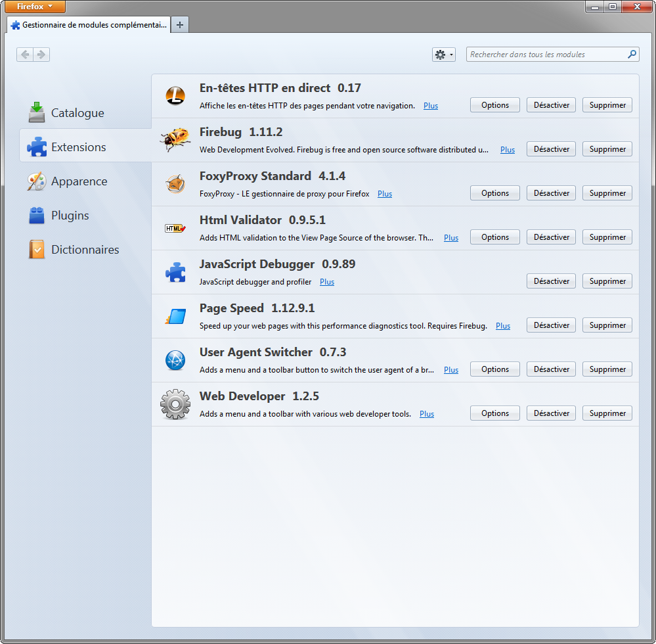Click the FoxyProxy Standard fox icon
Image resolution: width=656 pixels, height=644 pixels.
(x=175, y=183)
